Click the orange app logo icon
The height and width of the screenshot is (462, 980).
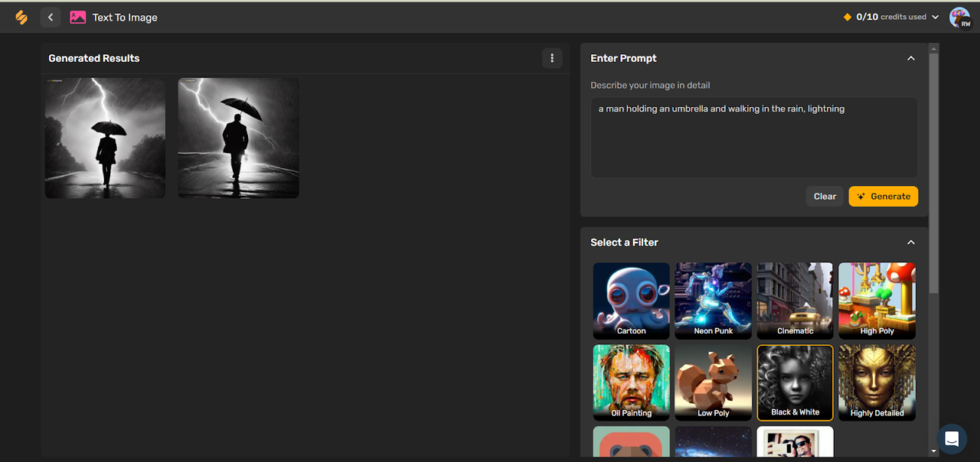pos(21,17)
